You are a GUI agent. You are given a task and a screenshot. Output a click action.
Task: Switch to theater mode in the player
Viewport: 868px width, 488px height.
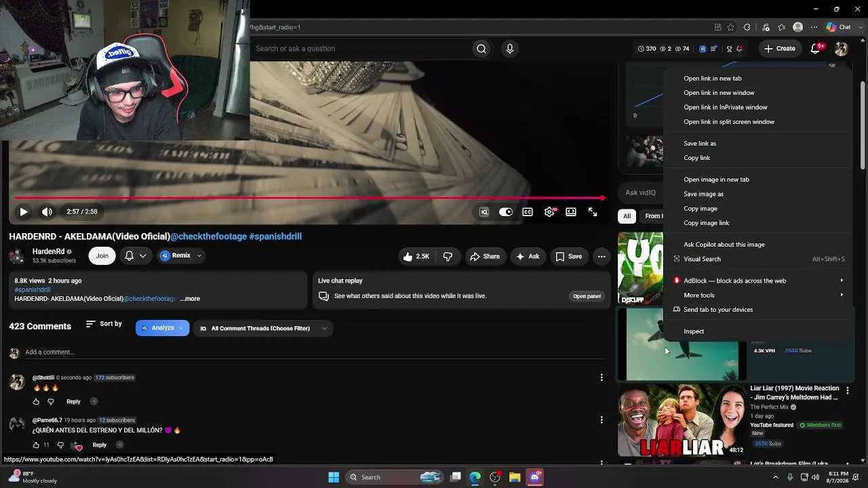pyautogui.click(x=571, y=212)
